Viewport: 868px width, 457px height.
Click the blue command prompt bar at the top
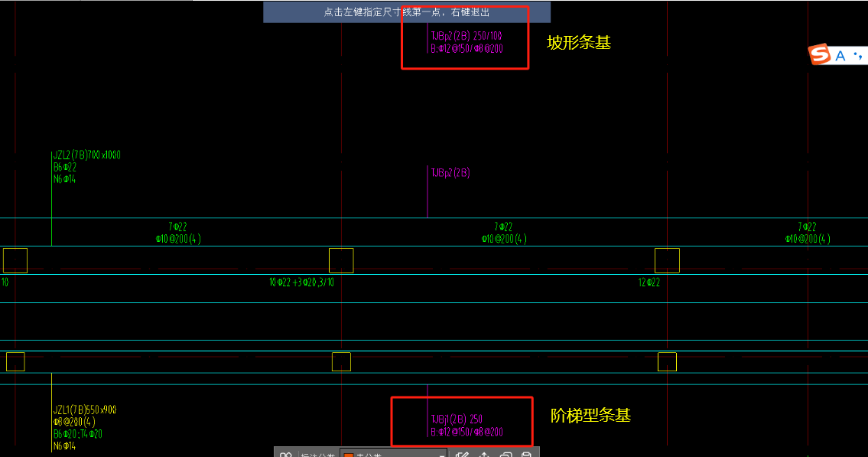pos(407,12)
